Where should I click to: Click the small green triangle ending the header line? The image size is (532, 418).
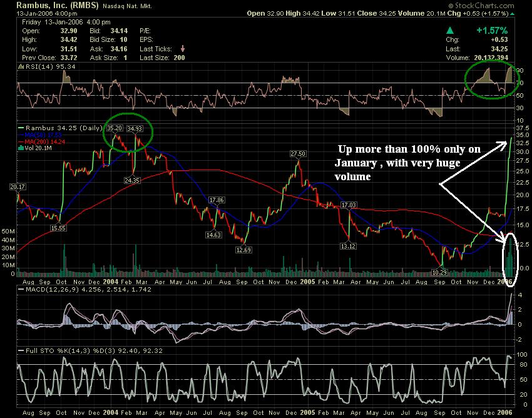(512, 14)
